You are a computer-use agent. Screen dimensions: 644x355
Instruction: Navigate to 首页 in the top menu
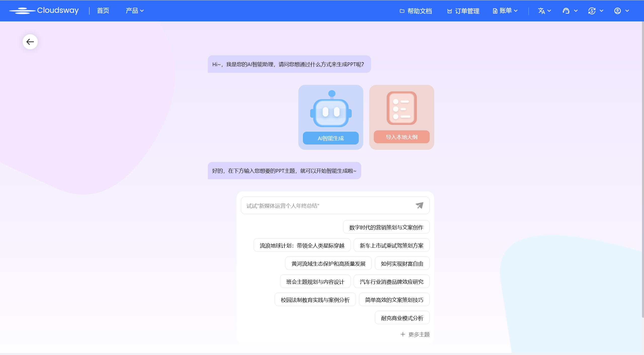pos(103,11)
